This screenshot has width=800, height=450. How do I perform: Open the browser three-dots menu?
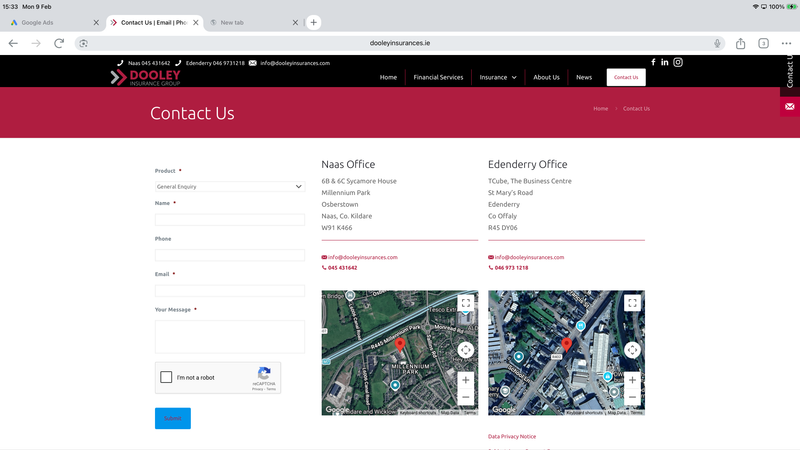pyautogui.click(x=786, y=43)
